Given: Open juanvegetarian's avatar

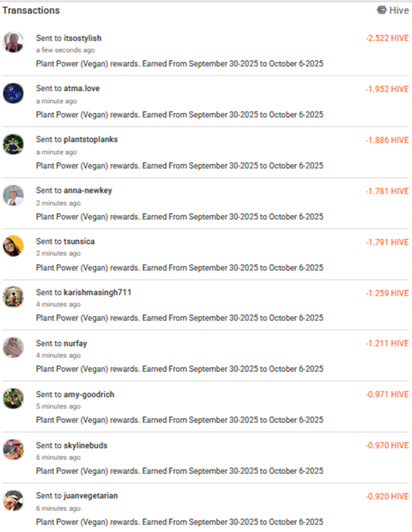Looking at the screenshot, I should tap(13, 500).
